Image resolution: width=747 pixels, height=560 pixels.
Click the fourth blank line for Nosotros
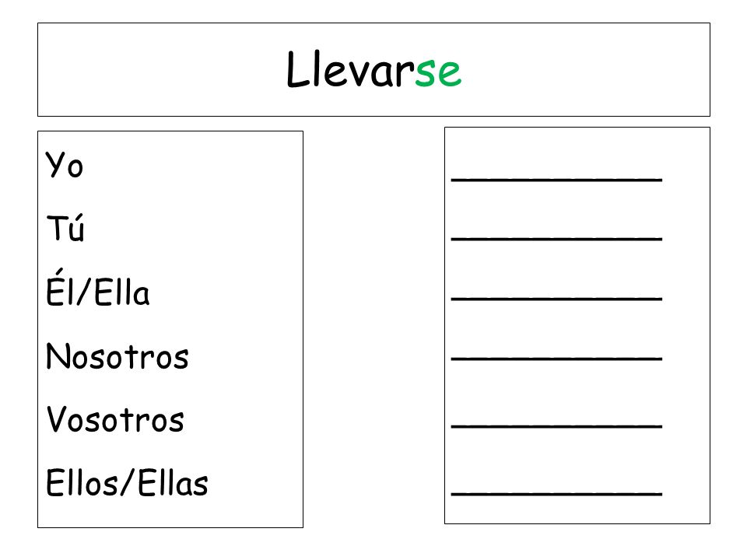click(x=556, y=359)
